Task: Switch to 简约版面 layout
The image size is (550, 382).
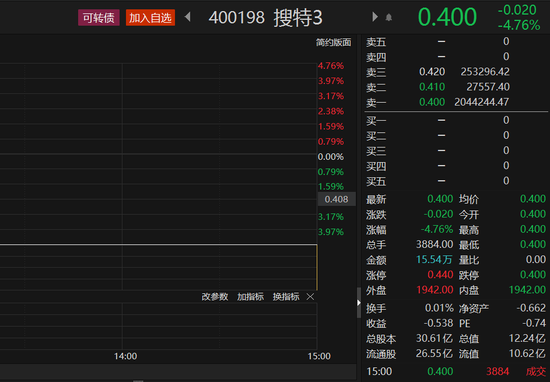Action: tap(333, 43)
